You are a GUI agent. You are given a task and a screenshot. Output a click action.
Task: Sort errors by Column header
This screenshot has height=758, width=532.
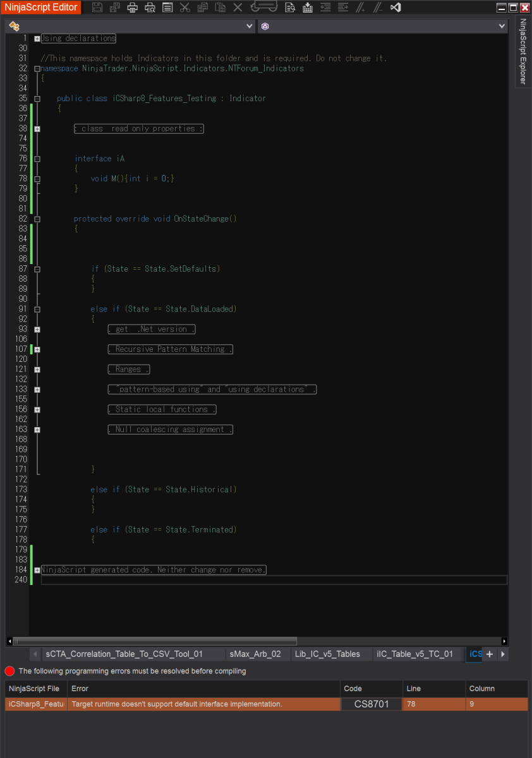tap(496, 689)
